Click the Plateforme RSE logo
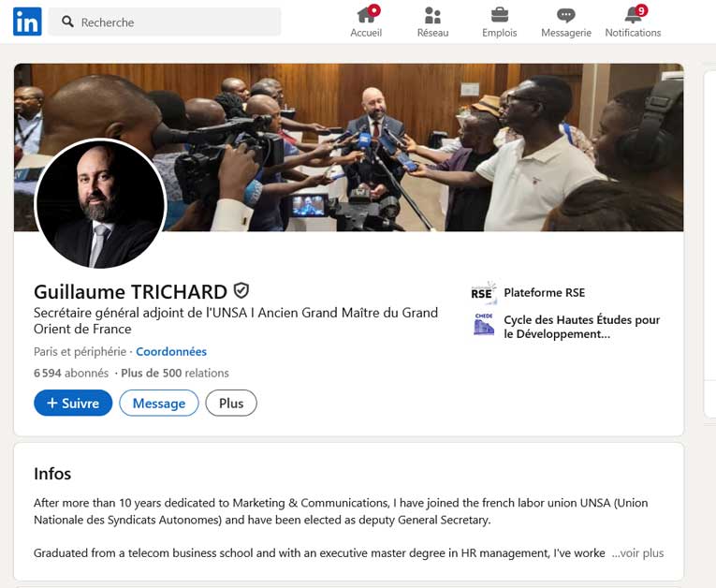716x588 pixels. (x=483, y=292)
